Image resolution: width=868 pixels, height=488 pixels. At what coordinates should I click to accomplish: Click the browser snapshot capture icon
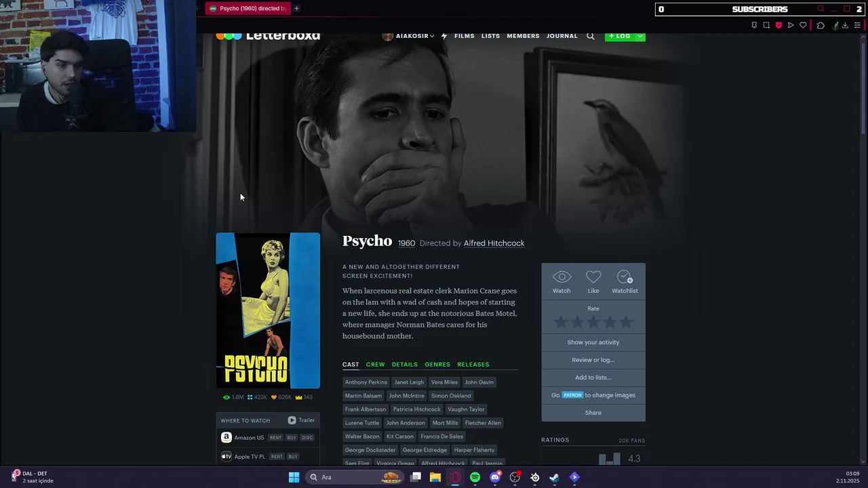point(766,25)
